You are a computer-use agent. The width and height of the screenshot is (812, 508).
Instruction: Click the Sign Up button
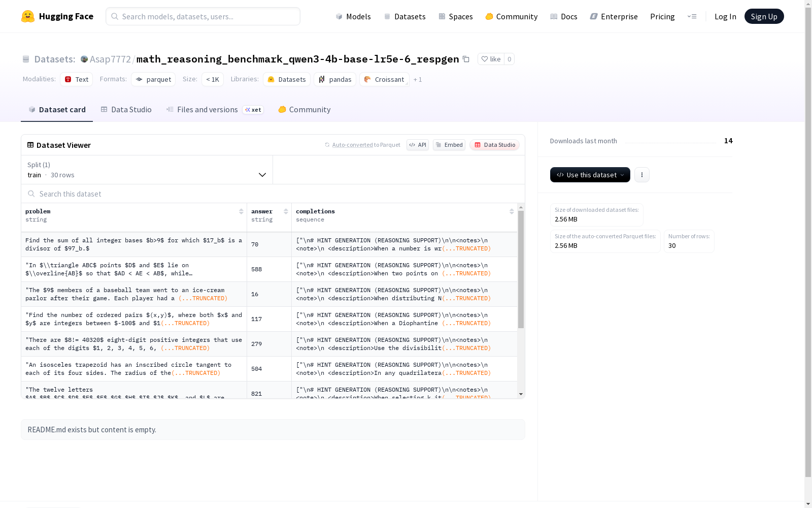[x=764, y=16]
